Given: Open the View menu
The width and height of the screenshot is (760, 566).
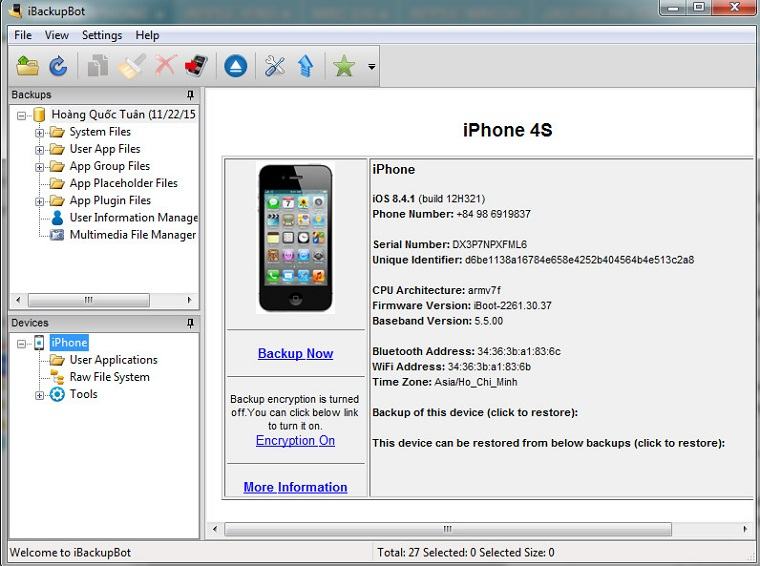Looking at the screenshot, I should (57, 35).
